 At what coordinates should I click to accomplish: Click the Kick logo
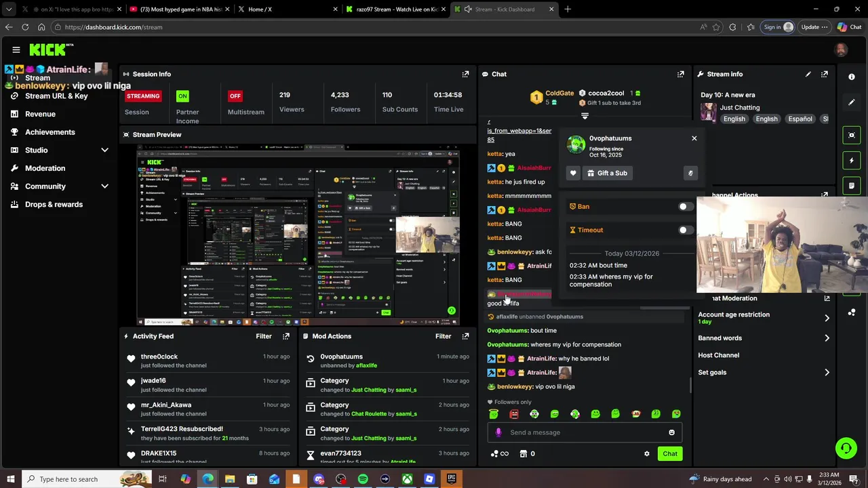pyautogui.click(x=52, y=49)
